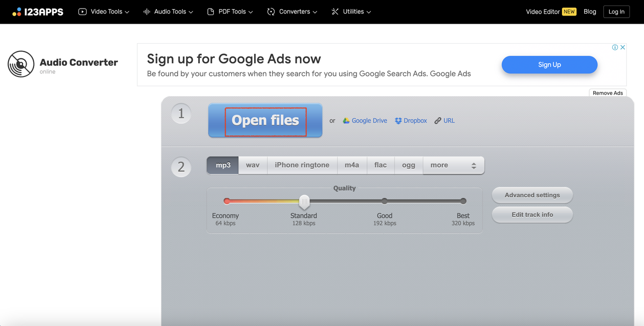This screenshot has height=326, width=644.
Task: Close the Google Ads banner
Action: (622, 47)
